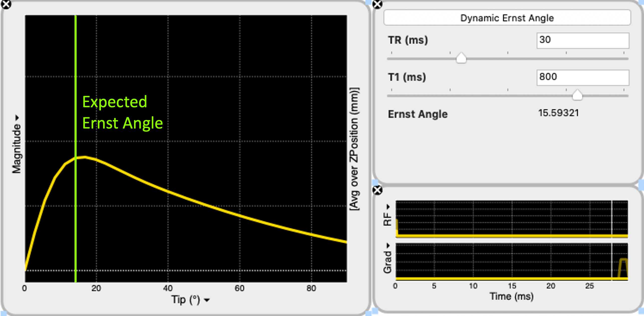Click the Dynamic Ernst Angle title bar
Image resolution: width=644 pixels, height=316 pixels.
tap(507, 17)
